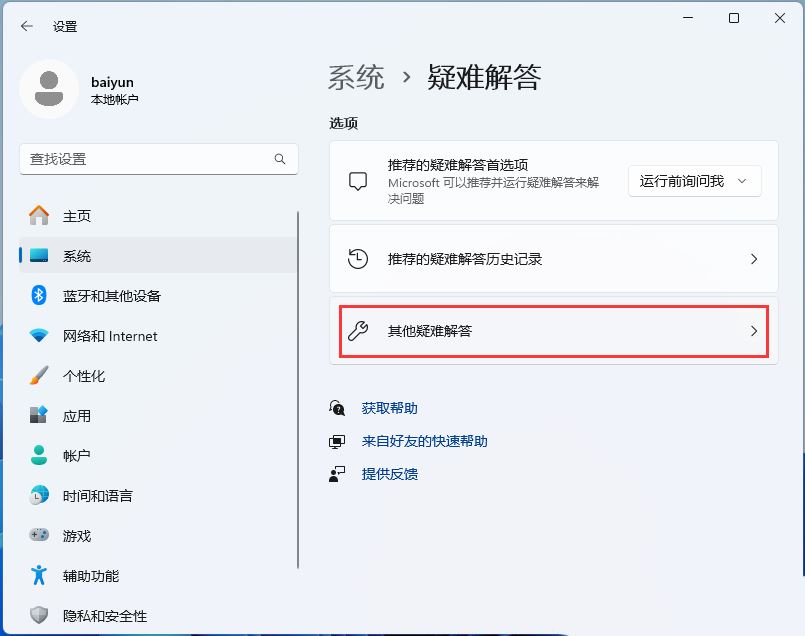805x636 pixels.
Task: Select the 主页 home icon in sidebar
Action: point(38,215)
